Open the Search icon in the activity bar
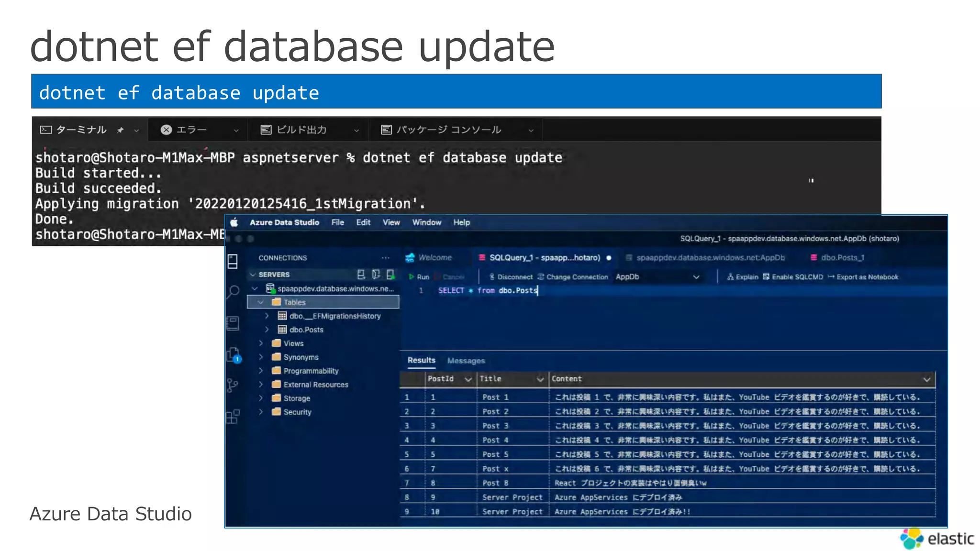 click(233, 291)
